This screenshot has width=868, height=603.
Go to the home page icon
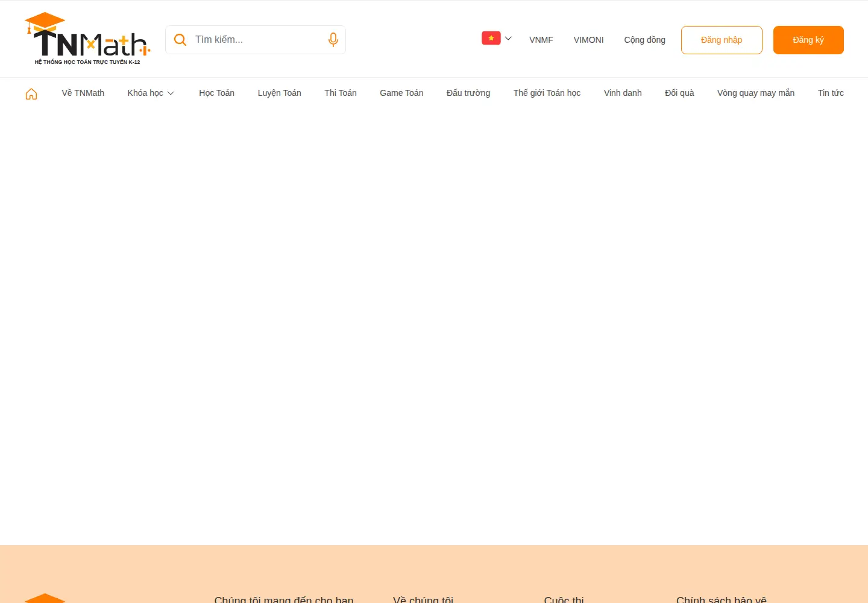[x=31, y=93]
